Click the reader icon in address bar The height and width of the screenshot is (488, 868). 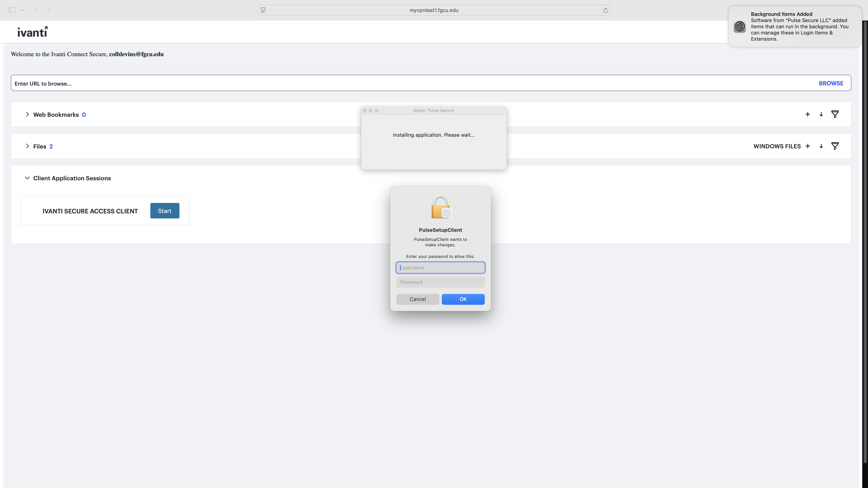pos(263,10)
